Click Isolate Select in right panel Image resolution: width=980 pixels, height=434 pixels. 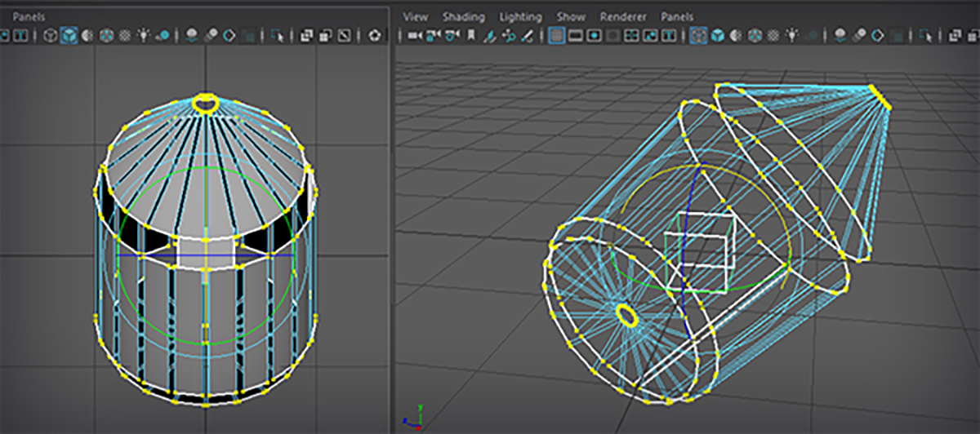(925, 35)
